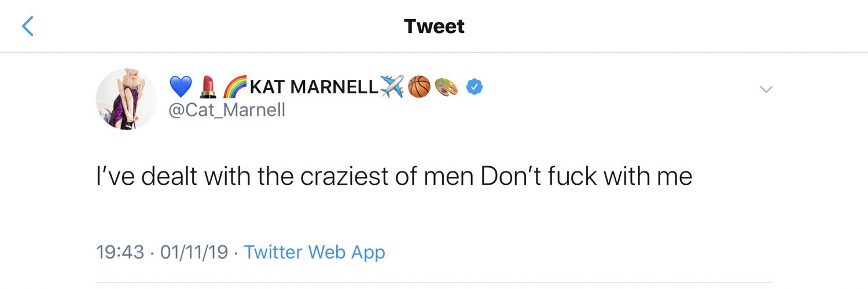Click the 19:43 timestamp
This screenshot has height=289, width=868.
pyautogui.click(x=120, y=252)
